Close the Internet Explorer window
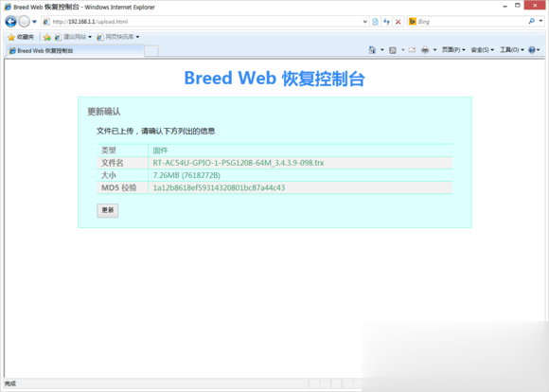 tap(535, 6)
